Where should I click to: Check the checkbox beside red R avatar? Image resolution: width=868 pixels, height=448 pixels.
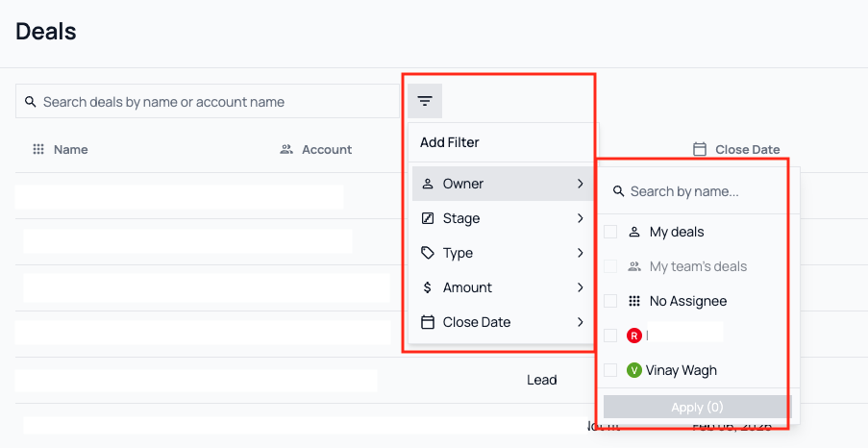point(610,336)
